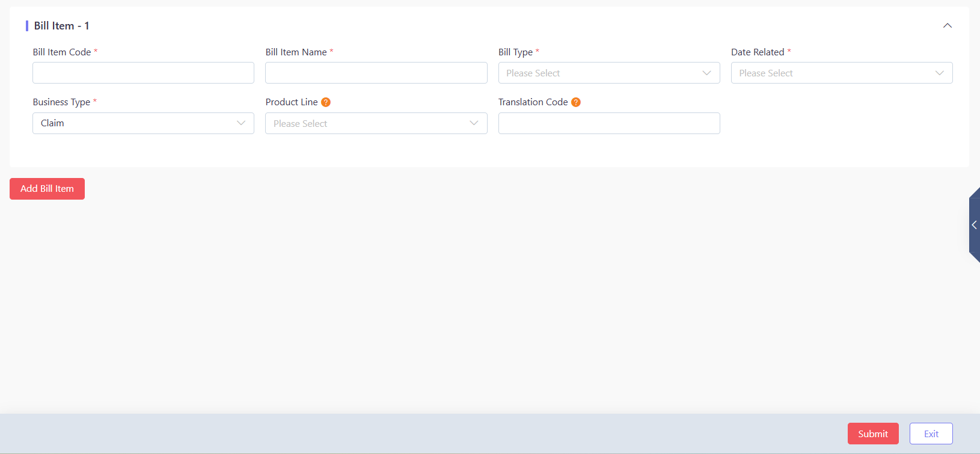Focus the Bill Item Code input field
The height and width of the screenshot is (454, 980).
pyautogui.click(x=143, y=73)
